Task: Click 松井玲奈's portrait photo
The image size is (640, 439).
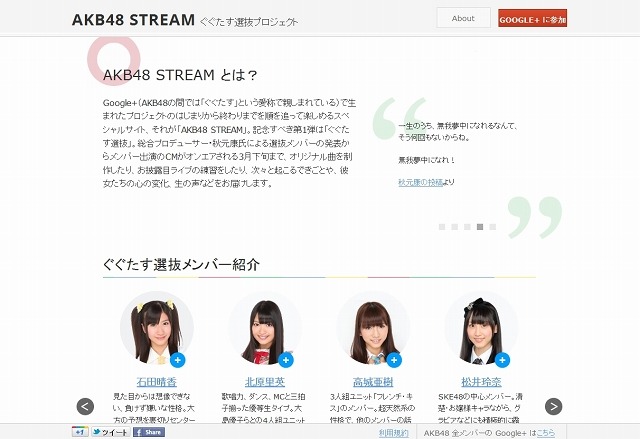Action: coord(481,328)
